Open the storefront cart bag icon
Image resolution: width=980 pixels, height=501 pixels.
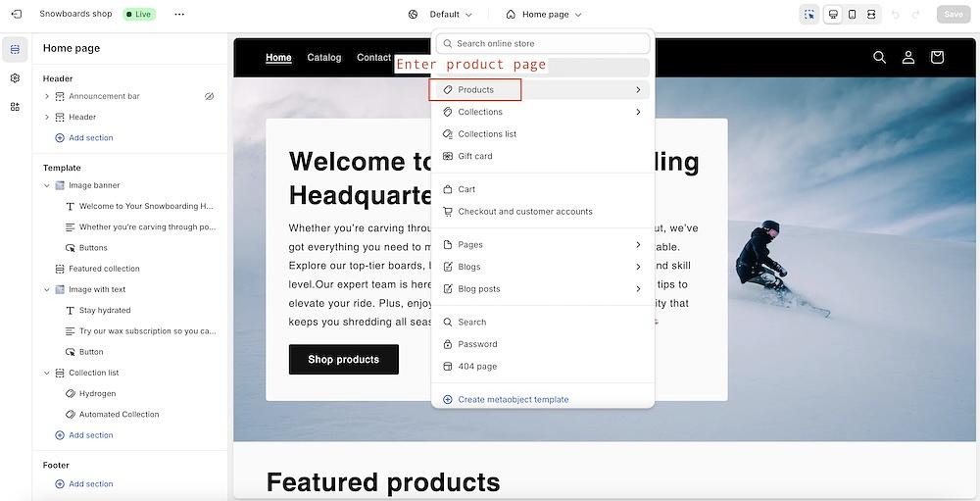937,57
